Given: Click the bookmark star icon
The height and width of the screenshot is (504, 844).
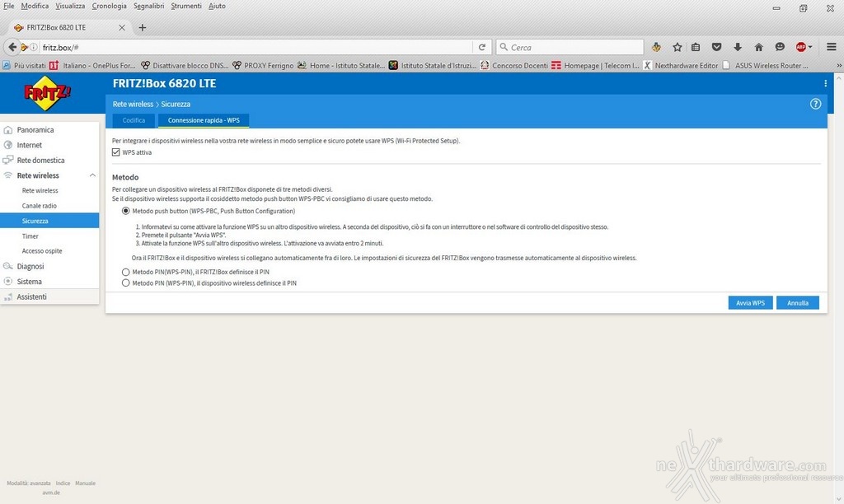Looking at the screenshot, I should [x=678, y=47].
